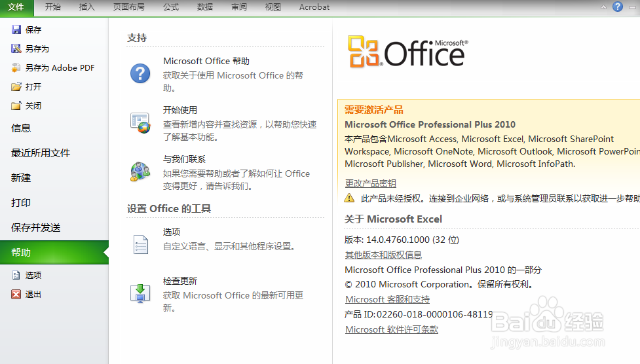Select 保存并发送 (Save & Send) menu item
This screenshot has width=640, height=364.
36,228
